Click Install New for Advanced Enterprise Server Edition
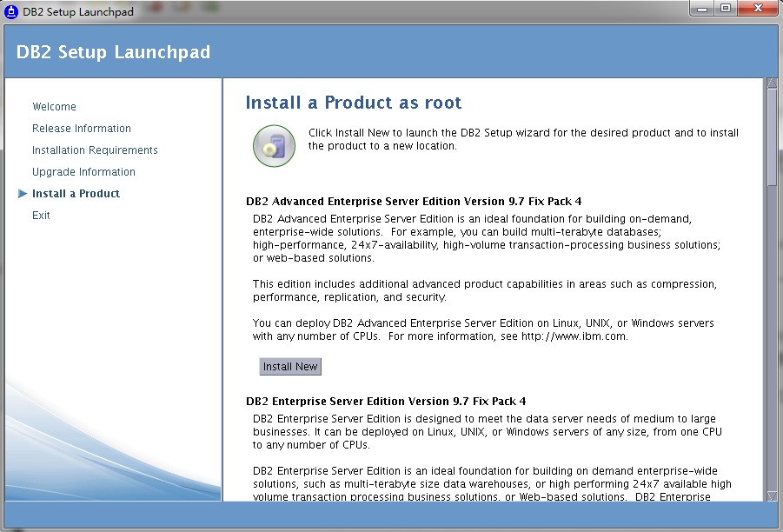The image size is (783, 532). click(x=290, y=367)
